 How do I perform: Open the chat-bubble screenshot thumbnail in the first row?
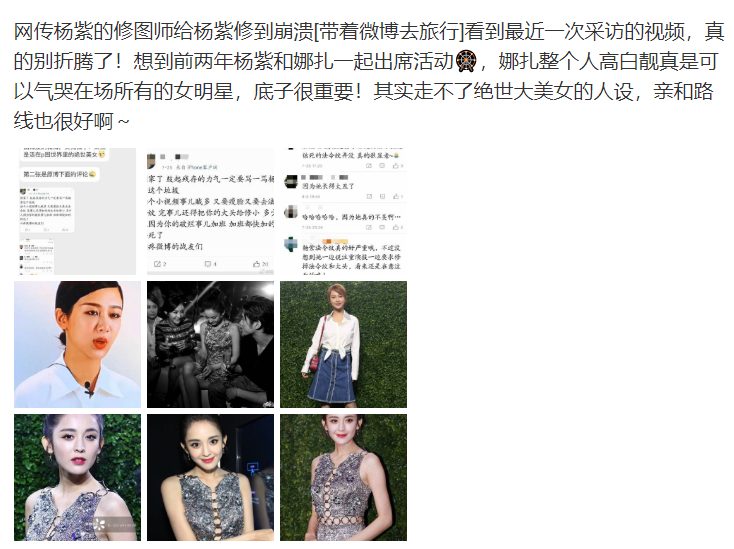(77, 211)
